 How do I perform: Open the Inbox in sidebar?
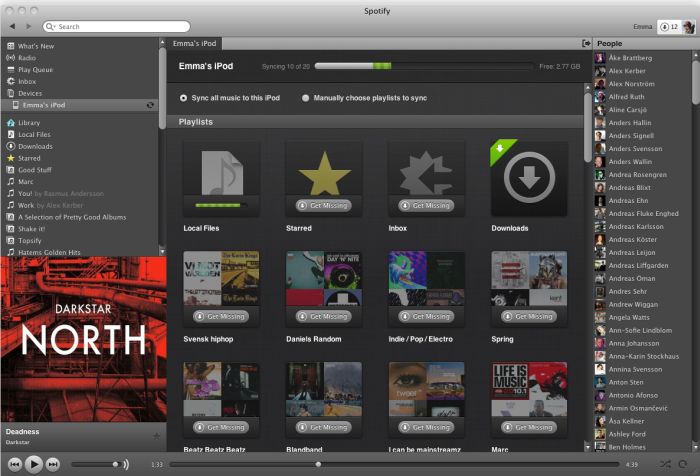click(27, 82)
